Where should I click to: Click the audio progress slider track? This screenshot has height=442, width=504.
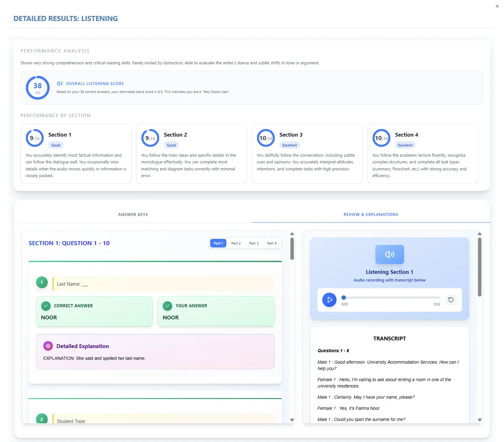[x=392, y=297]
